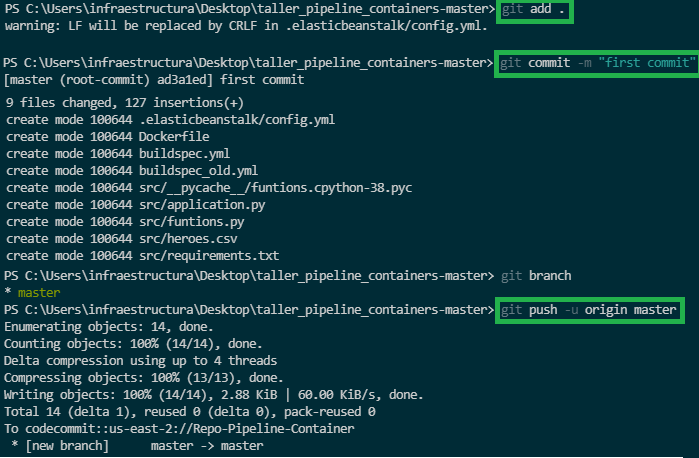Click the .elasticbeanstalk/config.yml create mode line
The image size is (699, 458).
171,120
